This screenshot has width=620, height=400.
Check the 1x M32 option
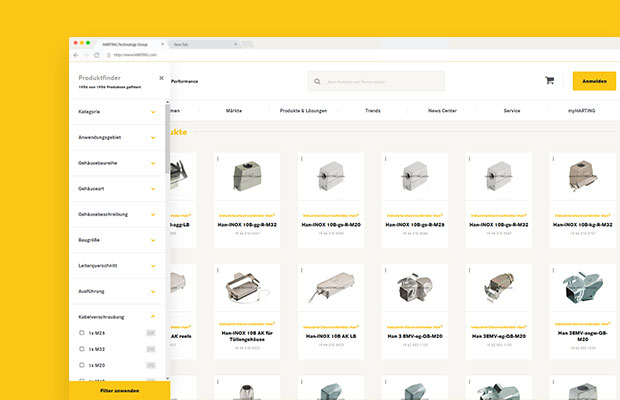point(82,349)
